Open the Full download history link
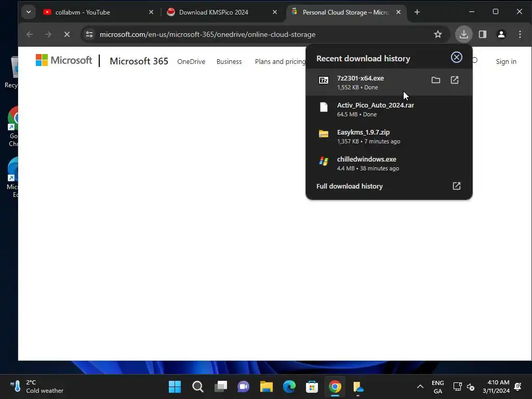Image resolution: width=532 pixels, height=399 pixels. (x=350, y=186)
